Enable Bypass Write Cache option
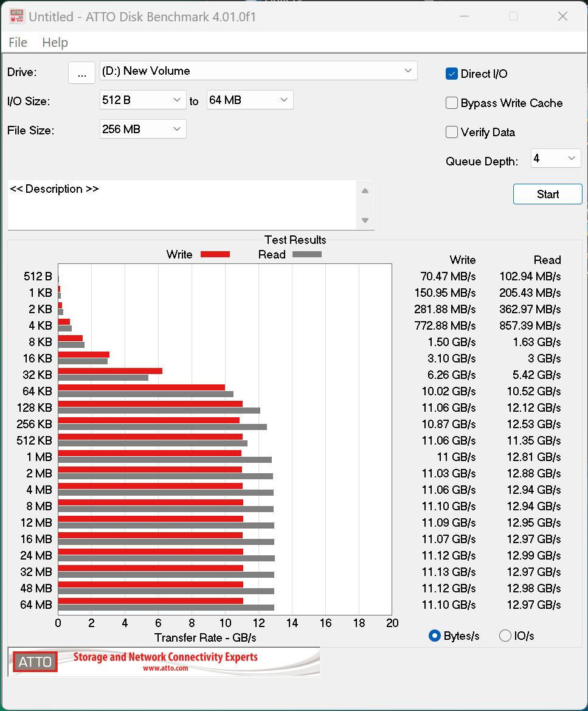The height and width of the screenshot is (711, 588). [x=452, y=103]
